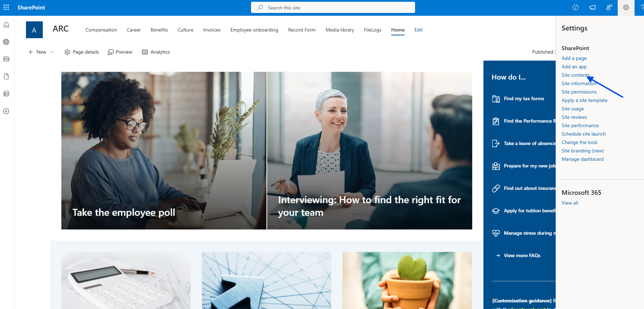Open the Settings gear icon
The image size is (644, 309).
point(626,7)
